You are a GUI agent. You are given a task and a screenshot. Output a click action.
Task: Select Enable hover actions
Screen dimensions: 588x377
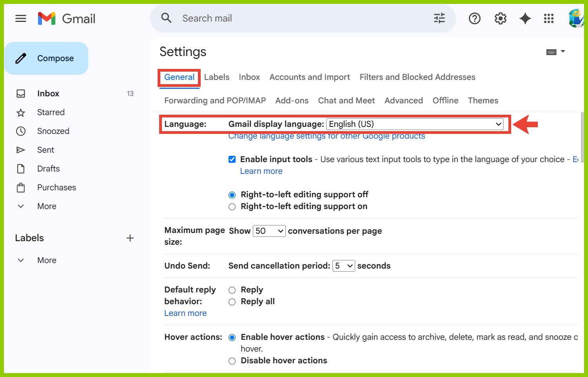point(232,337)
